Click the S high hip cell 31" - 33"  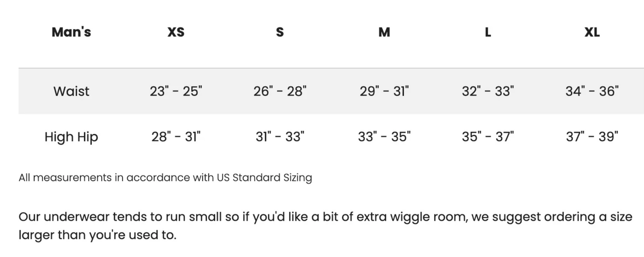(280, 137)
